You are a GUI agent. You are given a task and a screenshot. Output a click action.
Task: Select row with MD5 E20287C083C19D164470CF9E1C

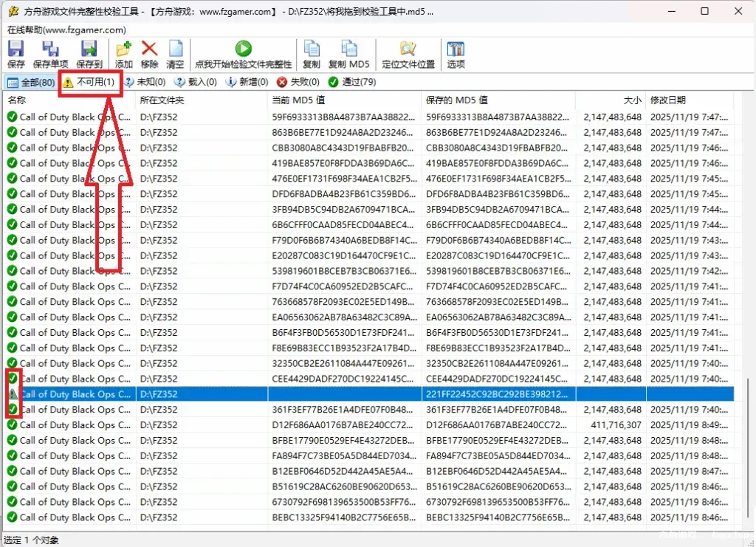click(x=369, y=256)
